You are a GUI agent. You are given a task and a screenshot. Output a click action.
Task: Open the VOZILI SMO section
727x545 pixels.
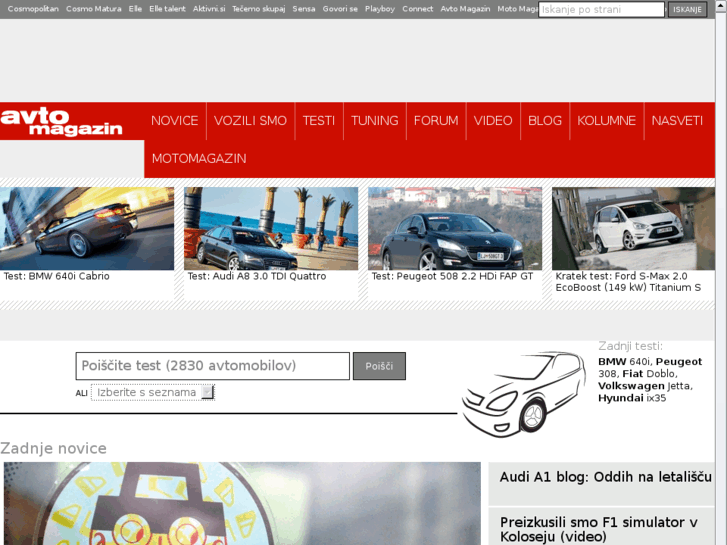click(250, 121)
